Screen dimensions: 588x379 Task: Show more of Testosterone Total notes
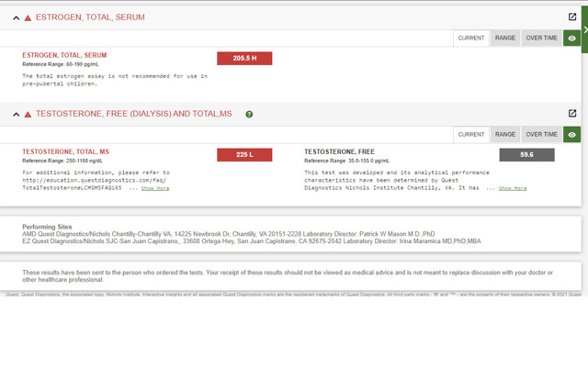pyautogui.click(x=154, y=188)
